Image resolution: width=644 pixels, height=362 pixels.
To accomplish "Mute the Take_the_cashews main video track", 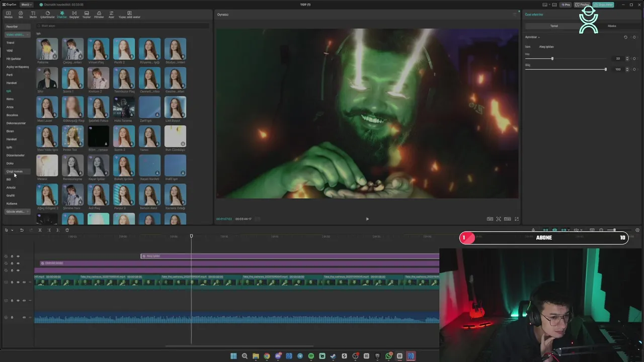I will [24, 282].
